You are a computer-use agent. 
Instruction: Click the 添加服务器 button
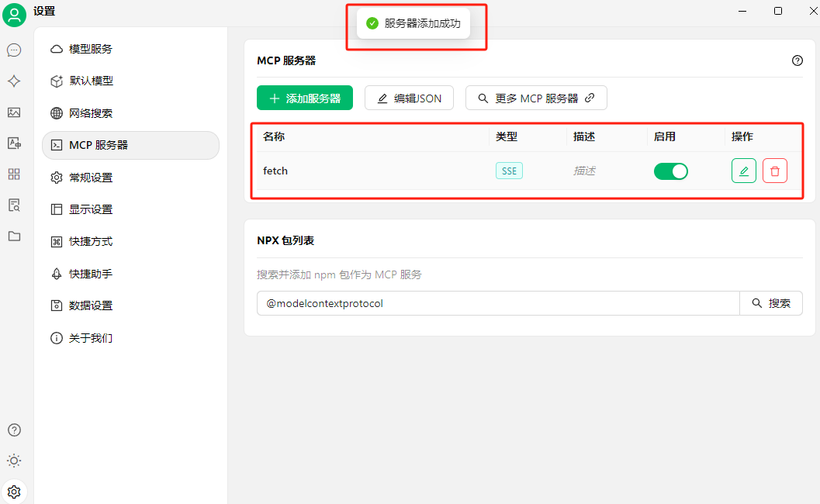[x=305, y=98]
